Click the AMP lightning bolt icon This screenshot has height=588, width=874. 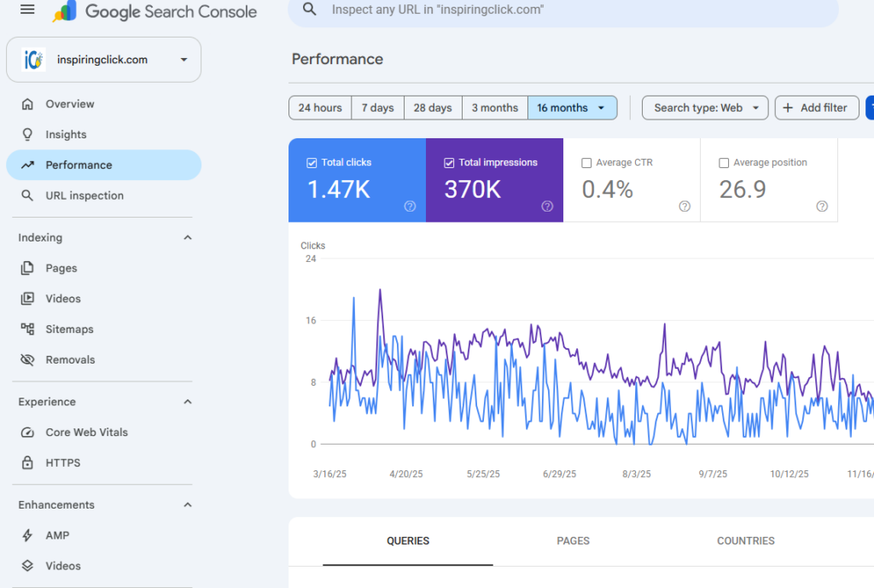tap(27, 536)
